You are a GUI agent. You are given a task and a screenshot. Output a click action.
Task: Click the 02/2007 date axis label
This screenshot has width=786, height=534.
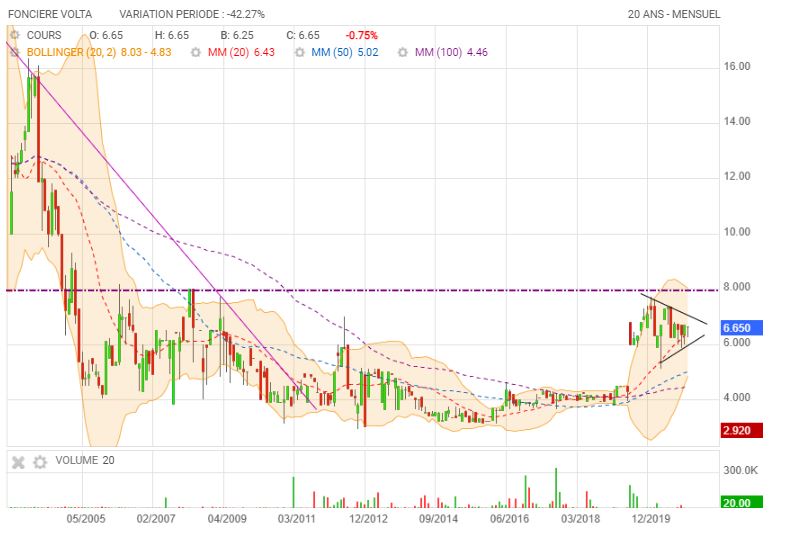pyautogui.click(x=156, y=518)
